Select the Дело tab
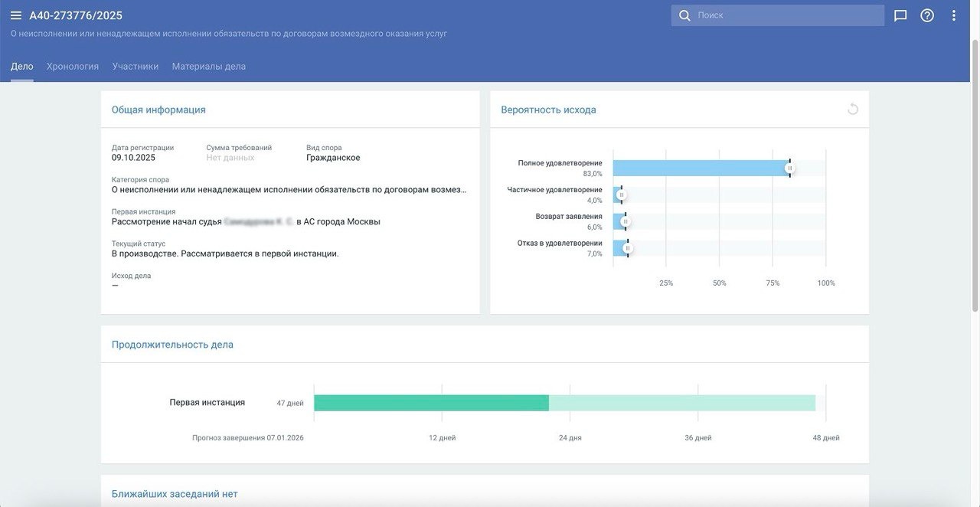This screenshot has width=980, height=507. pos(22,67)
